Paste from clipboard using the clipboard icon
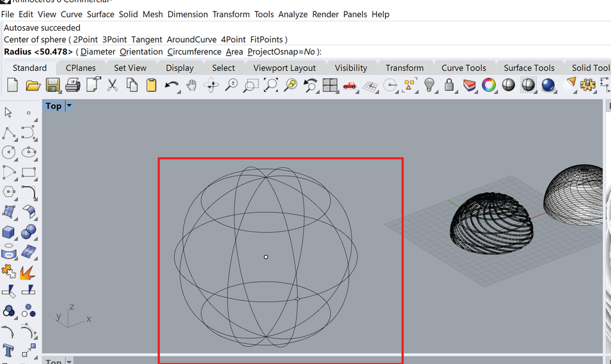 [151, 85]
